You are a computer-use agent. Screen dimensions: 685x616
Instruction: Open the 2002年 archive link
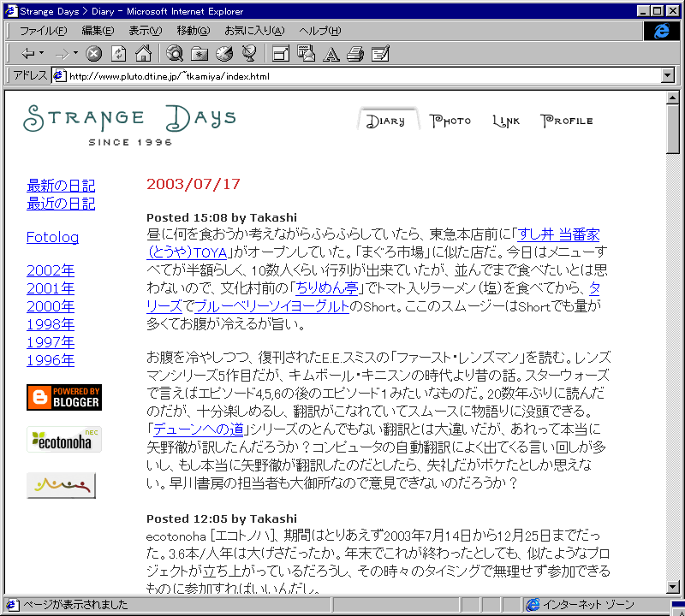[51, 270]
